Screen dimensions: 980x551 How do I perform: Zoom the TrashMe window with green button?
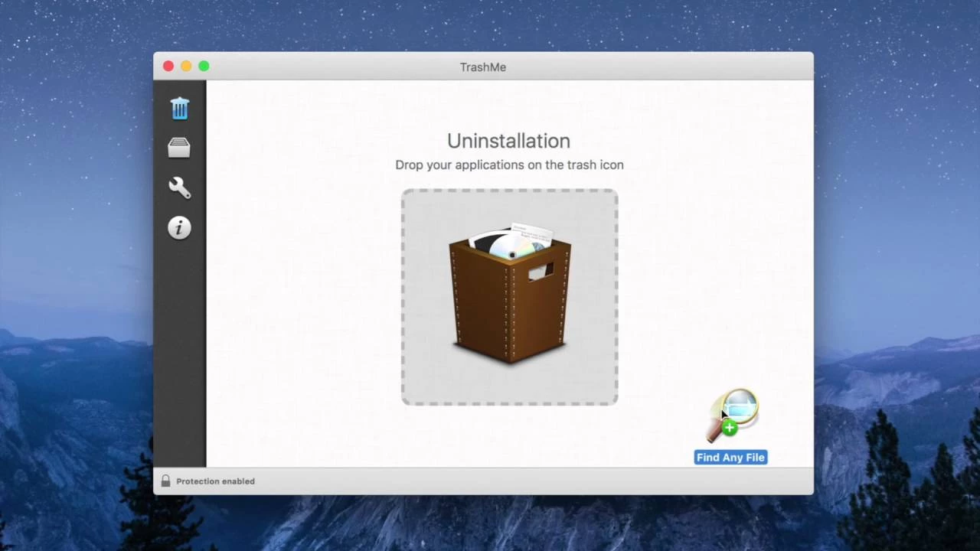204,67
